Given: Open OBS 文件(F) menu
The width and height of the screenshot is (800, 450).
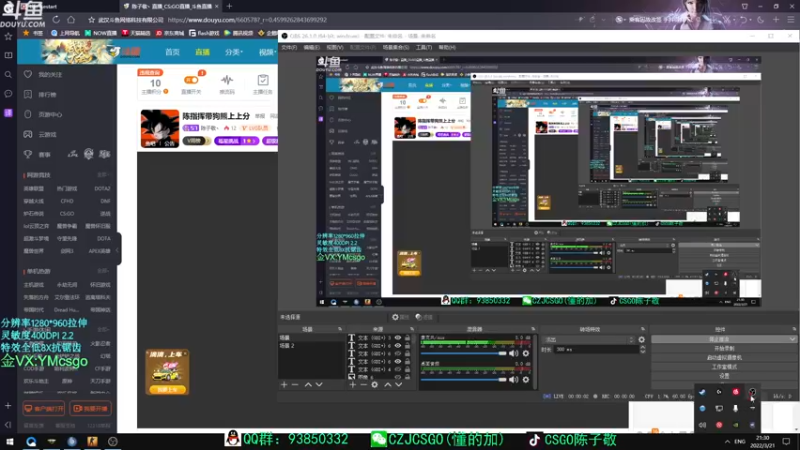Looking at the screenshot, I should click(x=289, y=47).
